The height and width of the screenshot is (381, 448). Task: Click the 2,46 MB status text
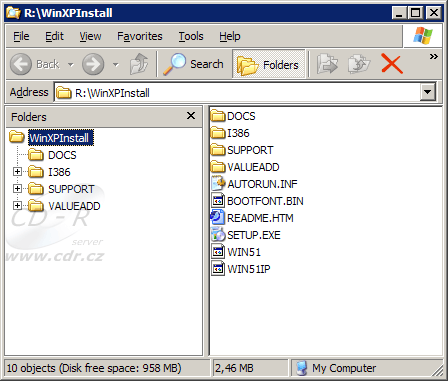(234, 368)
